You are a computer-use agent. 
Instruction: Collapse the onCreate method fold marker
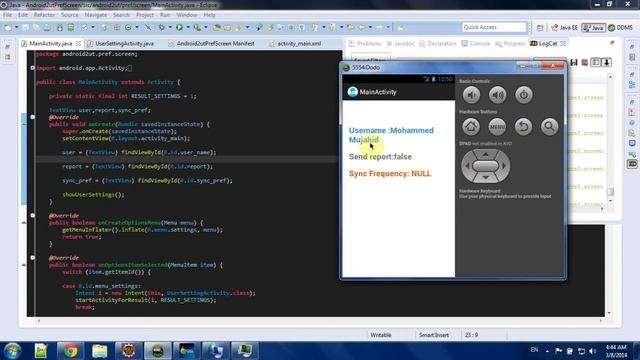pyautogui.click(x=32, y=117)
